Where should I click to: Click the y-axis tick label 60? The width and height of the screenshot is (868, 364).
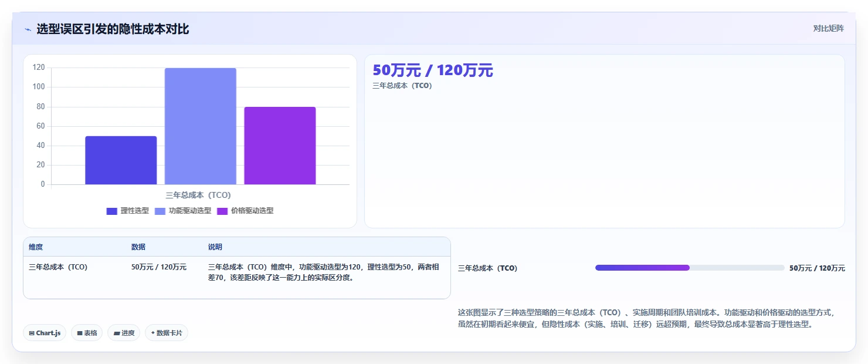tap(40, 126)
